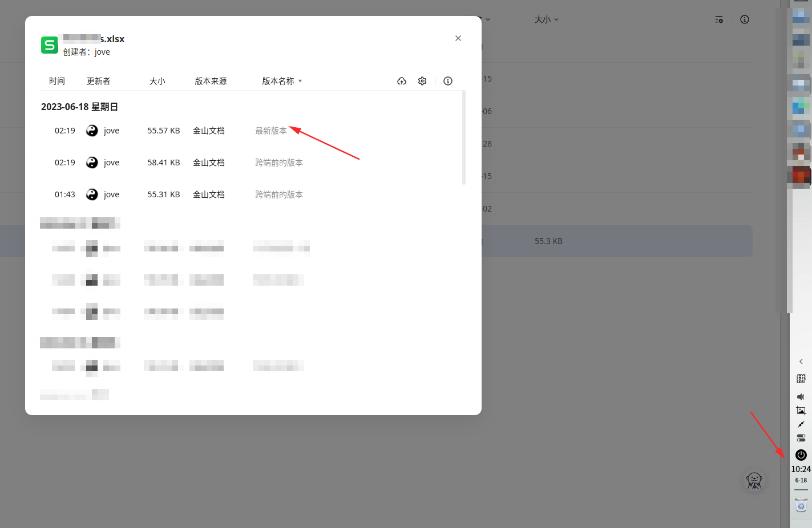
Task: Close the version history dialog
Action: 458,38
